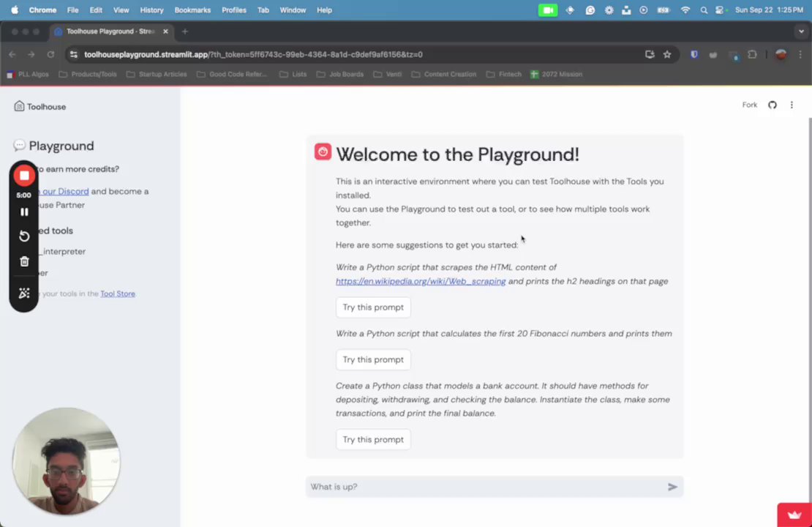The height and width of the screenshot is (527, 812).
Task: Try the Fibonacci numbers prompt
Action: tap(373, 359)
